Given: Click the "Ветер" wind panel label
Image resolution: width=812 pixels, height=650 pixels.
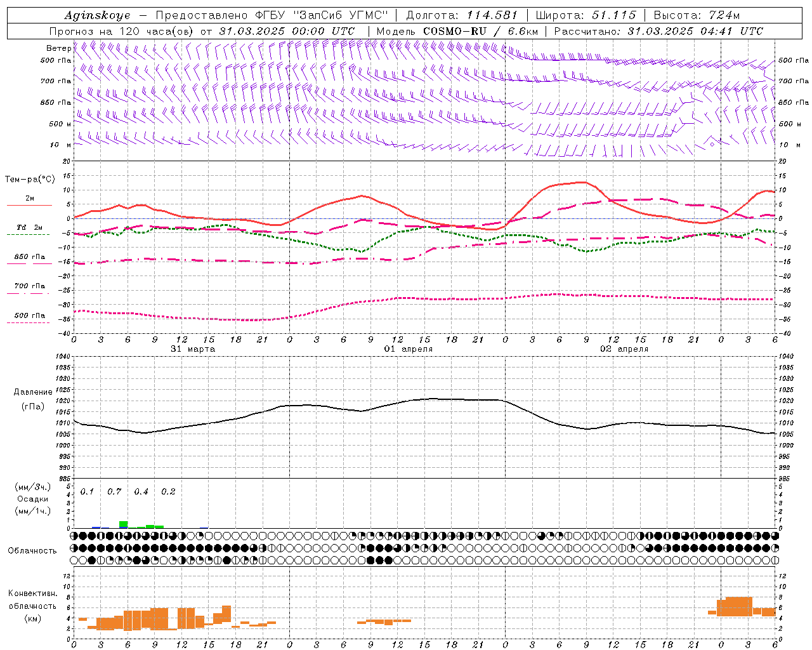Looking at the screenshot, I should (58, 48).
